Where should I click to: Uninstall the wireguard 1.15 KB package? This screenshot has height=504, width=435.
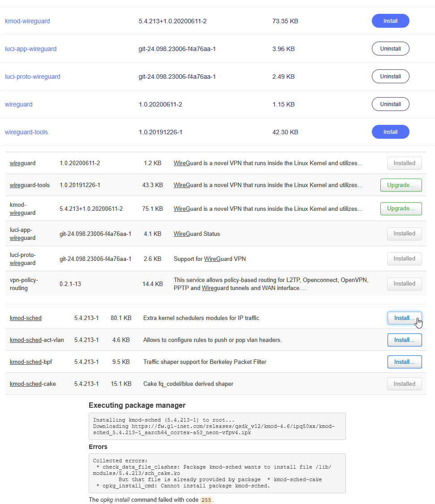(390, 104)
